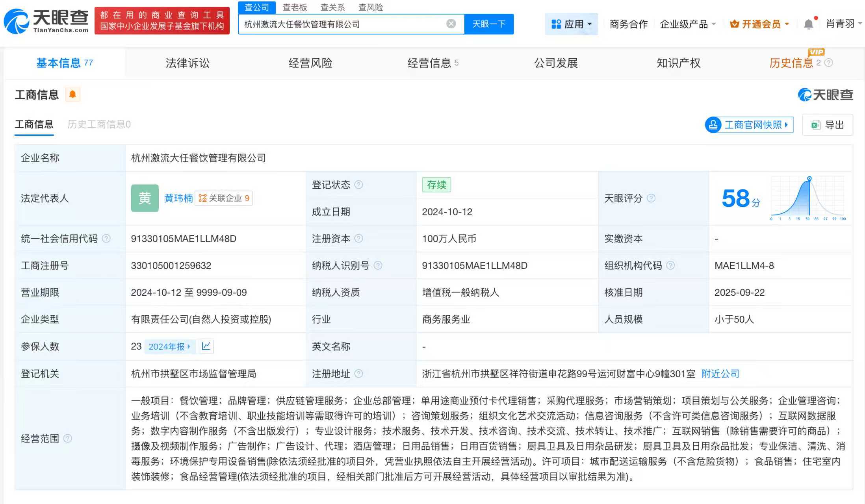
Task: Open the 附近公司 link
Action: coord(720,373)
